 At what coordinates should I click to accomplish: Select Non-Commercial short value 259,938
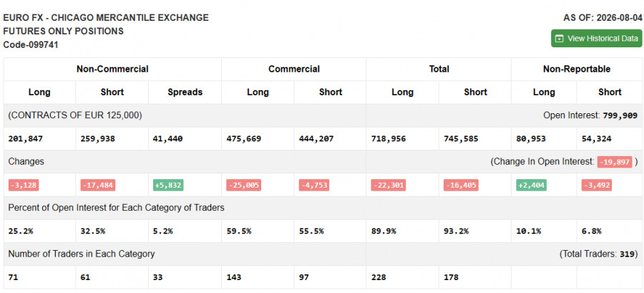click(98, 139)
